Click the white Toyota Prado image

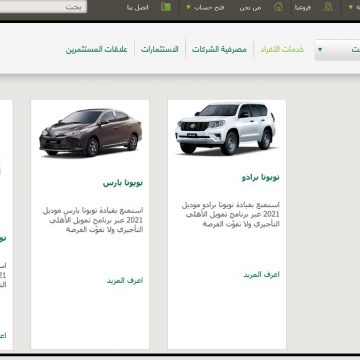[227, 129]
